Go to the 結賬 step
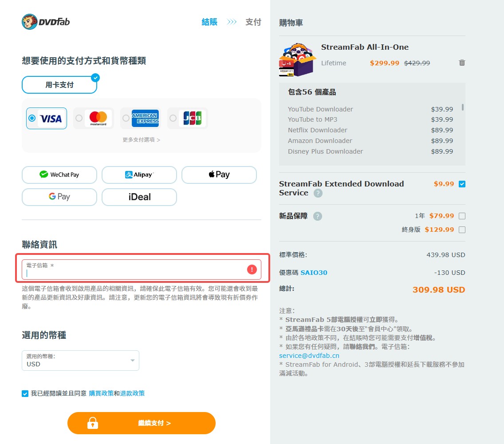This screenshot has width=504, height=444. (209, 22)
